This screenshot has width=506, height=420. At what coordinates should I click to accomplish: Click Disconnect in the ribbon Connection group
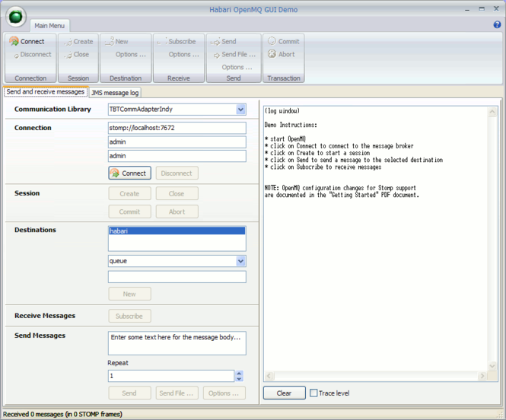click(x=32, y=55)
